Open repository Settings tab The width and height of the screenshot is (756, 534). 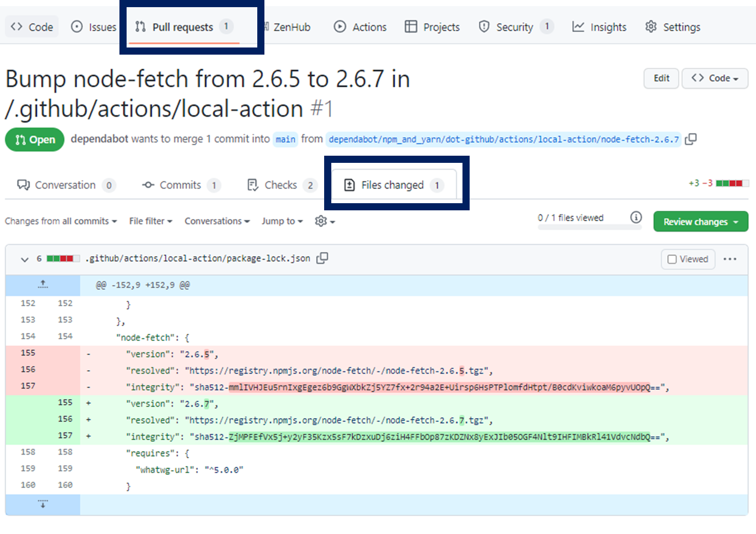pyautogui.click(x=673, y=27)
